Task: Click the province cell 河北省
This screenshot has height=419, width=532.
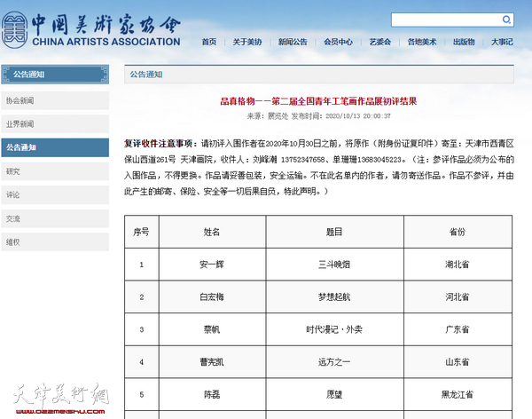Action: [458, 297]
